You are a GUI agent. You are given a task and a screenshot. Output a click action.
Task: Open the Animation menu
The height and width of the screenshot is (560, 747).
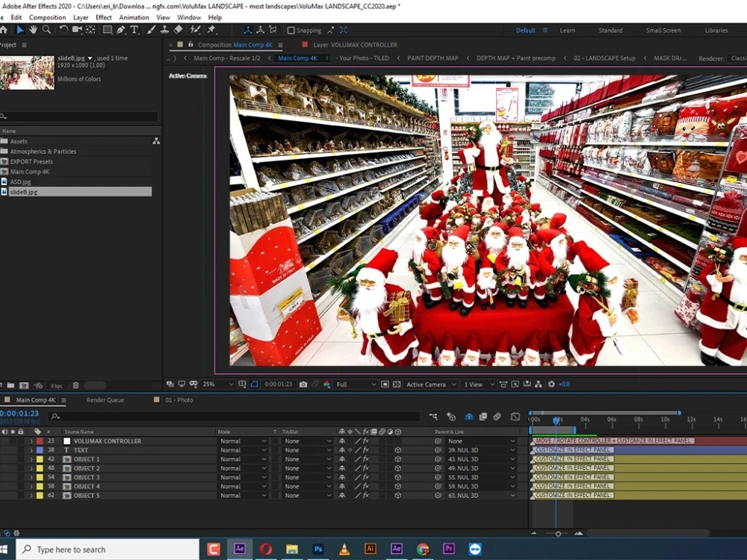[134, 17]
